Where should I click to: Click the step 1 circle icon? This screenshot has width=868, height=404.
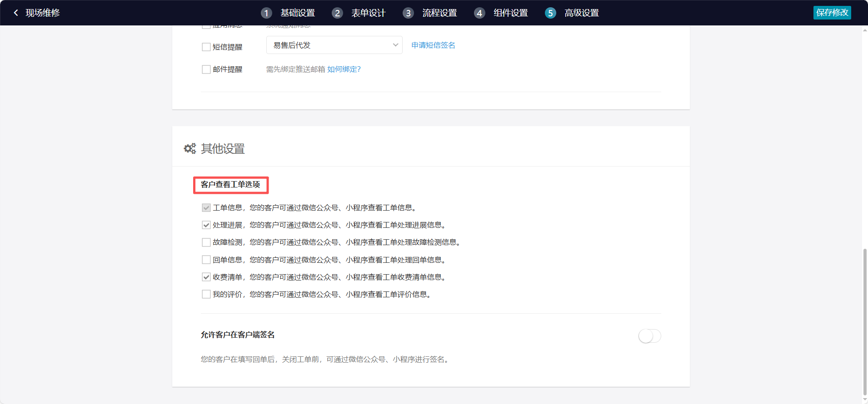point(266,13)
